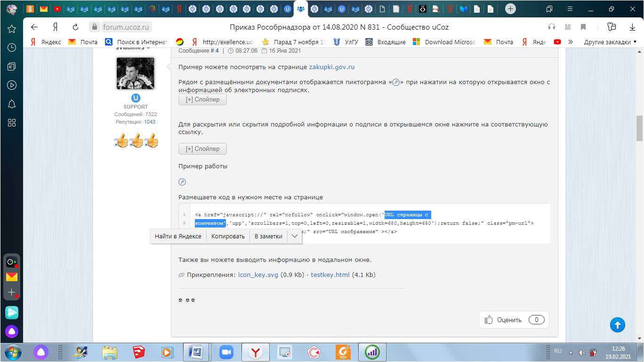Expand the second [+] Спойлер block
Screen dimensions: 644x362
tap(202, 149)
